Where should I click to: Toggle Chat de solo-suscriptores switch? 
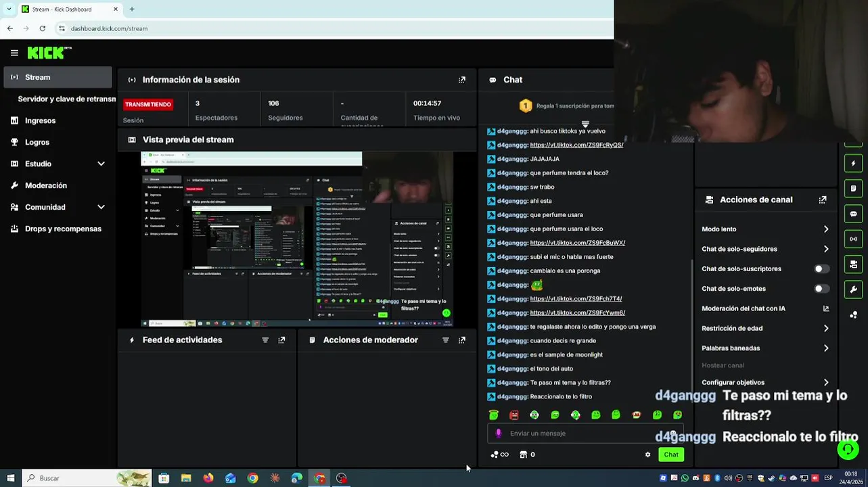click(821, 269)
